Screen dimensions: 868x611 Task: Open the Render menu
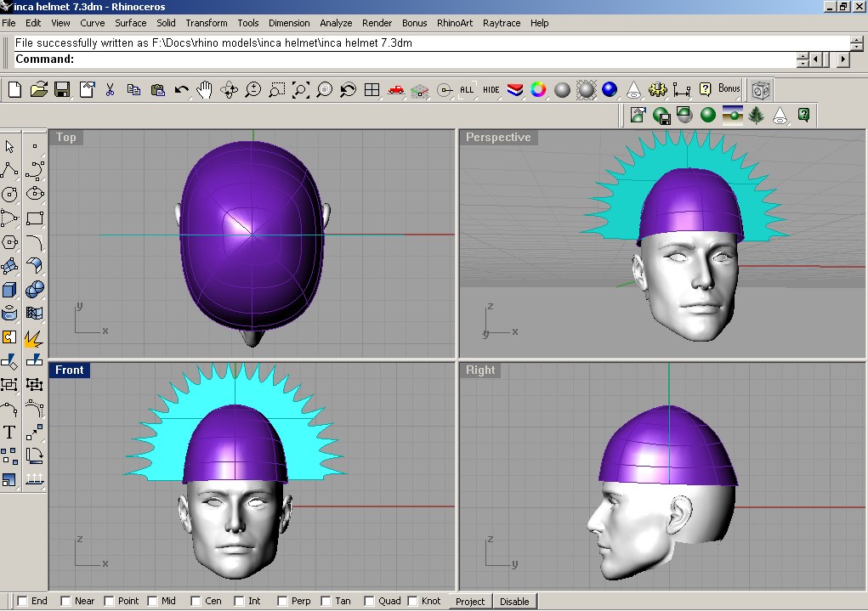pos(377,23)
